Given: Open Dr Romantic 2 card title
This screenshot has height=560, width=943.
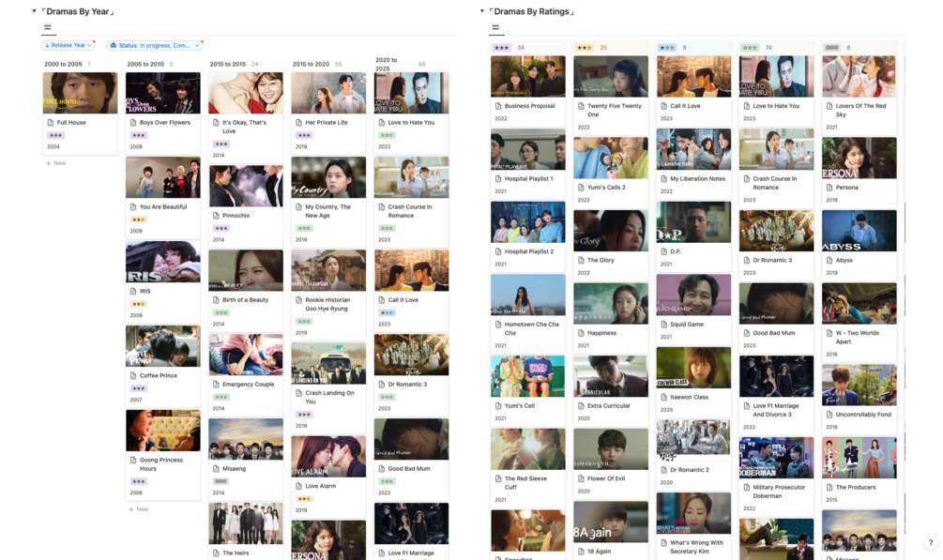Looking at the screenshot, I should click(690, 470).
